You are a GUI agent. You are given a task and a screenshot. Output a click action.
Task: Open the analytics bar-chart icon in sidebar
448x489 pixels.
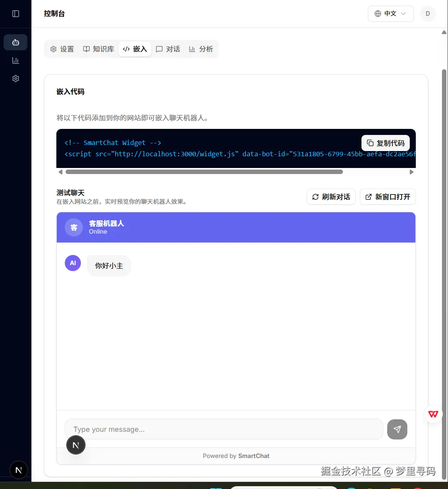pos(15,60)
